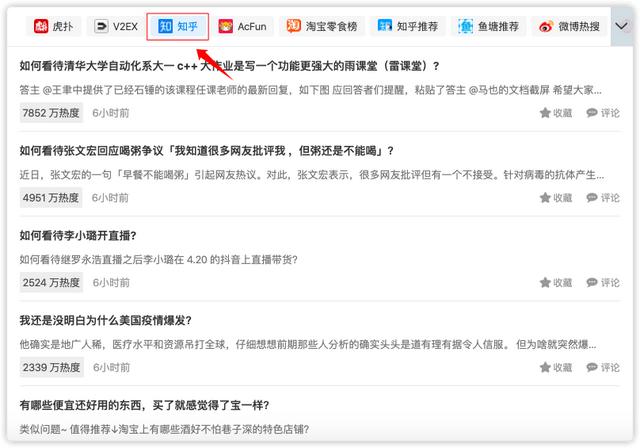Click summary about 罗永浩直播之后李小璐
The height and width of the screenshot is (448, 640).
click(158, 259)
